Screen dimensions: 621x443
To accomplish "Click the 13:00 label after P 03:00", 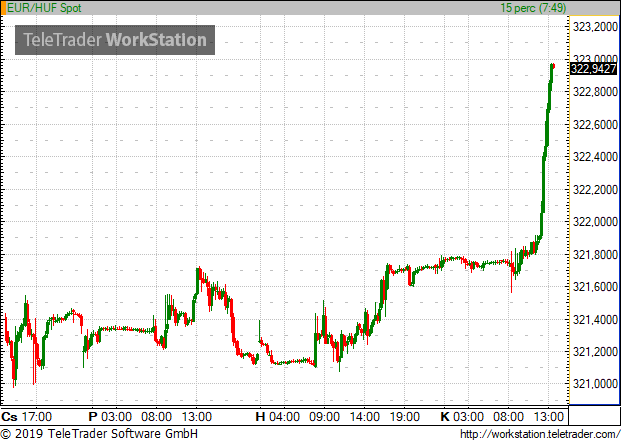I will pos(196,416).
